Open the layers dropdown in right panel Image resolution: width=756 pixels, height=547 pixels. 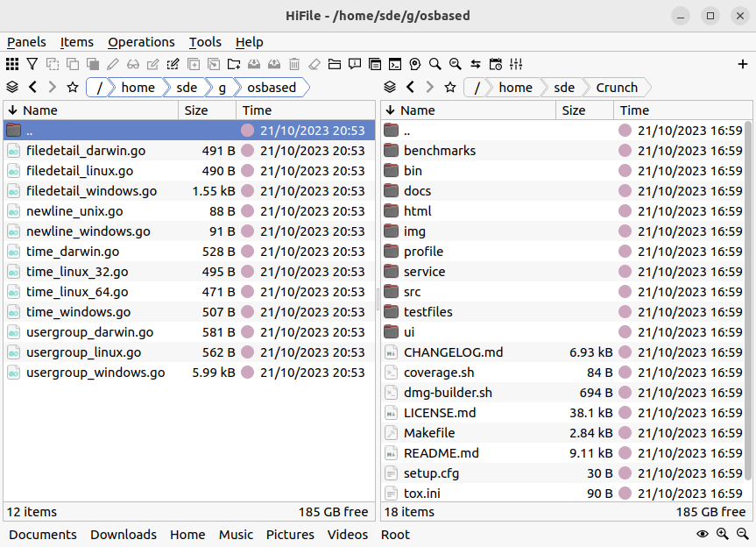tap(390, 88)
